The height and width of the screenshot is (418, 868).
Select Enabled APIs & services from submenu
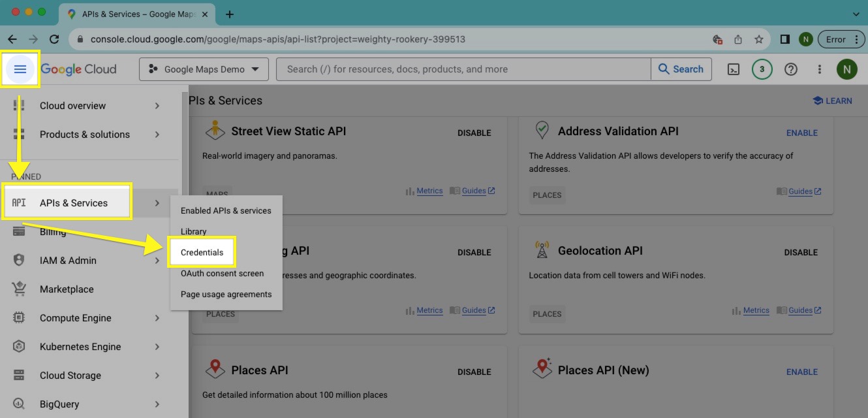[226, 210]
